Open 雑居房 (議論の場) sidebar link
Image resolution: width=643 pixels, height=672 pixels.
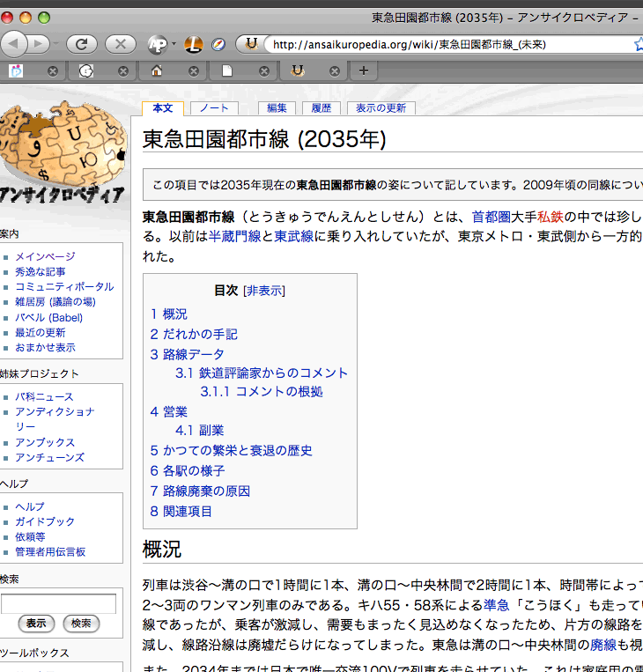coord(55,302)
